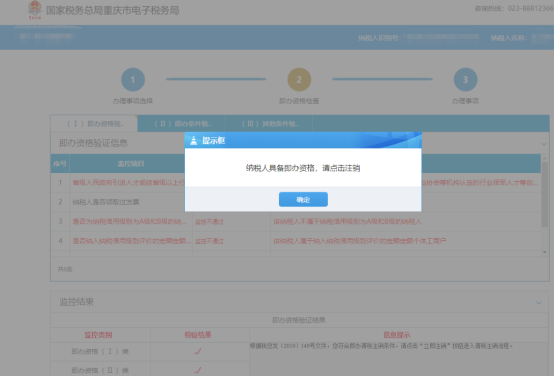
Task: Click the national emblem logo in header
Action: 35,10
